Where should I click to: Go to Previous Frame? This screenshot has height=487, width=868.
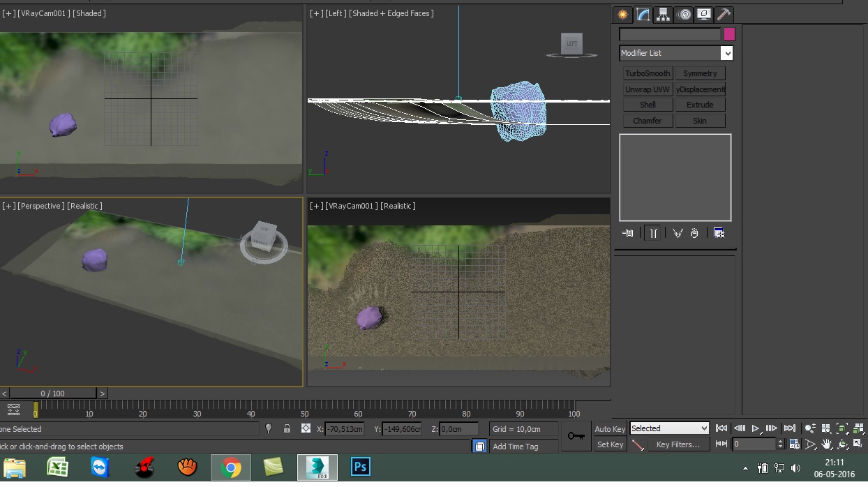click(739, 428)
